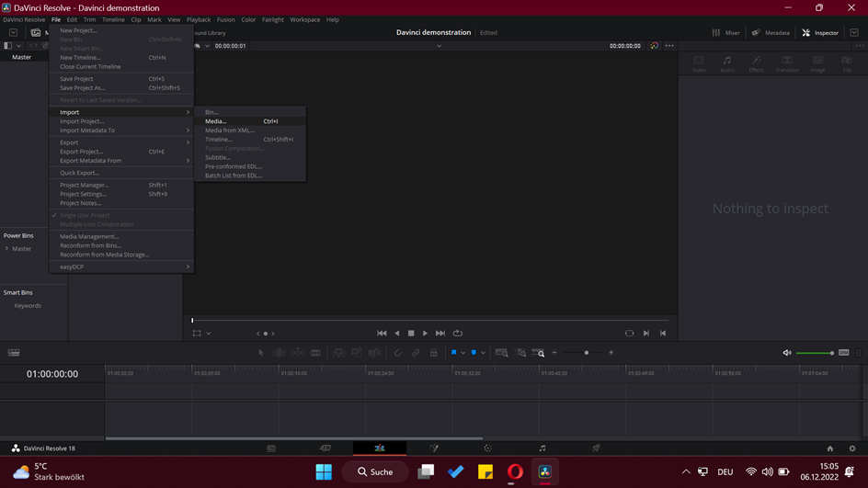Open the Inspector expand dropdown at top-right
The image size is (868, 488).
854,33
